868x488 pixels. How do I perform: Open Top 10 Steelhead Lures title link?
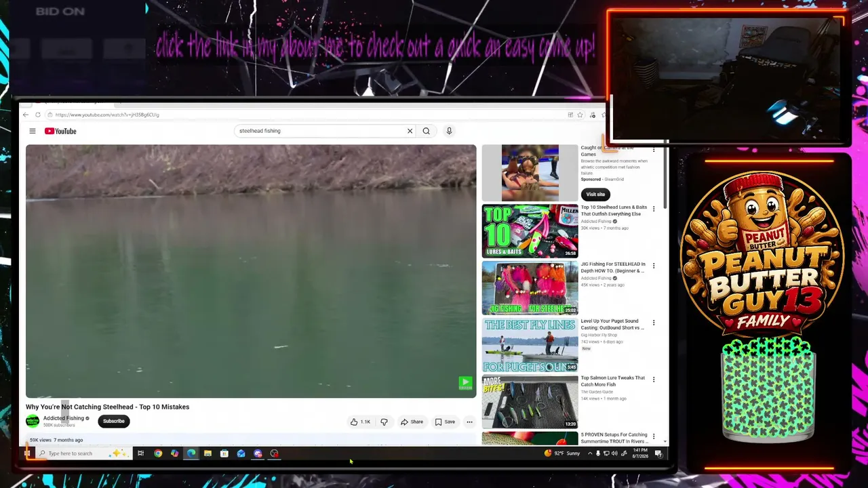pos(614,211)
